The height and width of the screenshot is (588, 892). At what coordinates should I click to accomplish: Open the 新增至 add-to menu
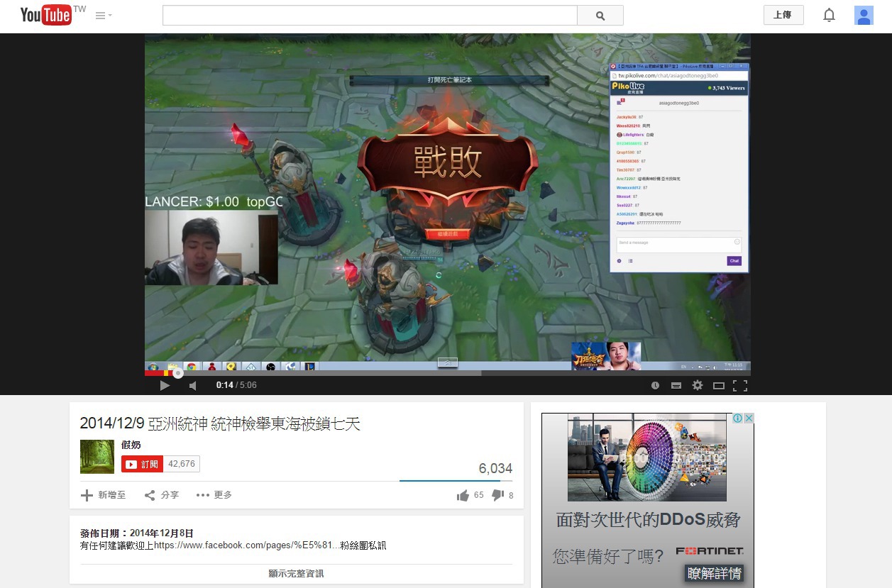(104, 495)
